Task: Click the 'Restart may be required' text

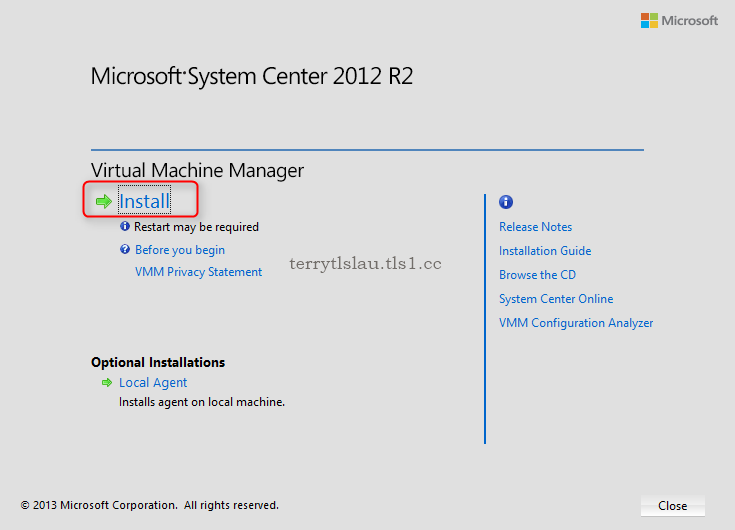Action: (196, 227)
